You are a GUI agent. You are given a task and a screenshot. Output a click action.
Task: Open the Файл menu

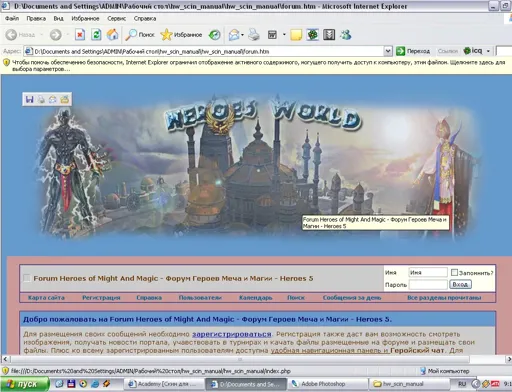click(x=12, y=18)
